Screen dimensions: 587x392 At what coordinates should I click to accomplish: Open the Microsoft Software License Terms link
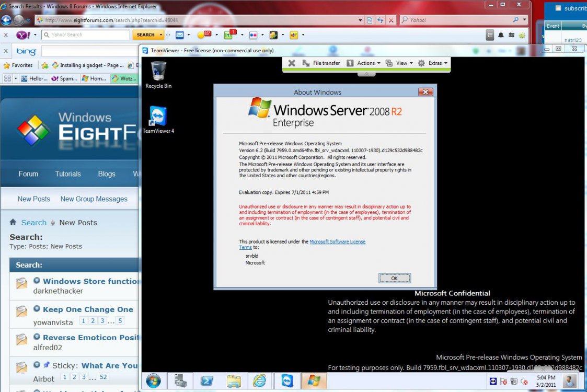(x=337, y=242)
